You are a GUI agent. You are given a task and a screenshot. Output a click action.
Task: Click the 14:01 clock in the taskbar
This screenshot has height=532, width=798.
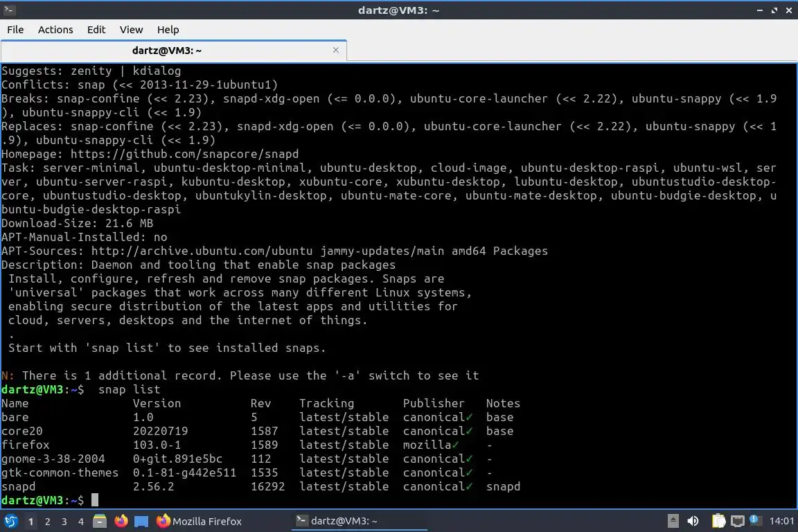(781, 521)
